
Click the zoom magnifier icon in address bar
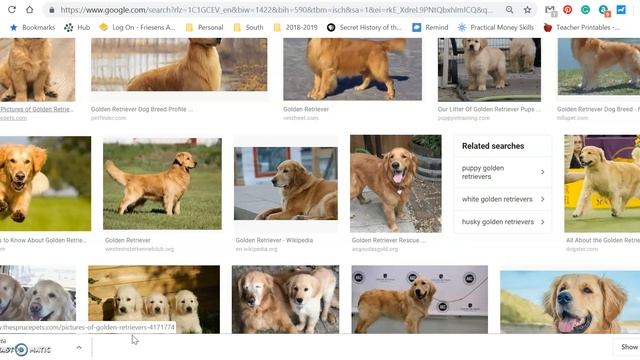click(x=509, y=9)
